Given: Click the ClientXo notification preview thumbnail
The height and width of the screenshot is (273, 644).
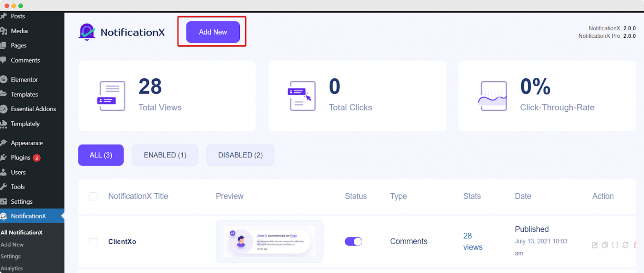Looking at the screenshot, I should (270, 241).
